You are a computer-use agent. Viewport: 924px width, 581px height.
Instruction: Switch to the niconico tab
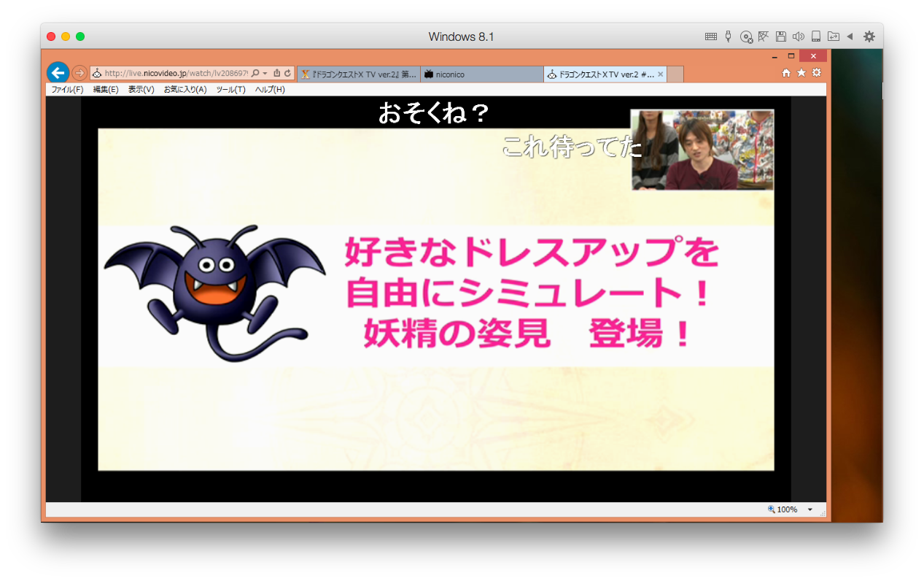pos(482,74)
